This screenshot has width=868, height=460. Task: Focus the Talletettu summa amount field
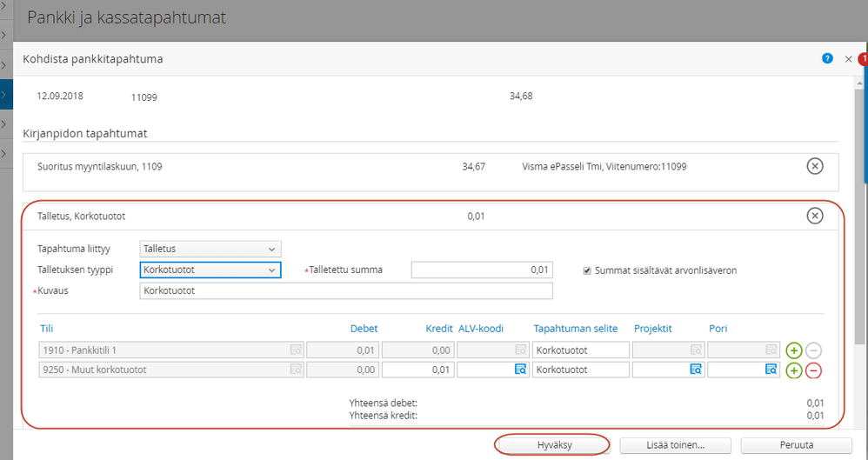[481, 270]
